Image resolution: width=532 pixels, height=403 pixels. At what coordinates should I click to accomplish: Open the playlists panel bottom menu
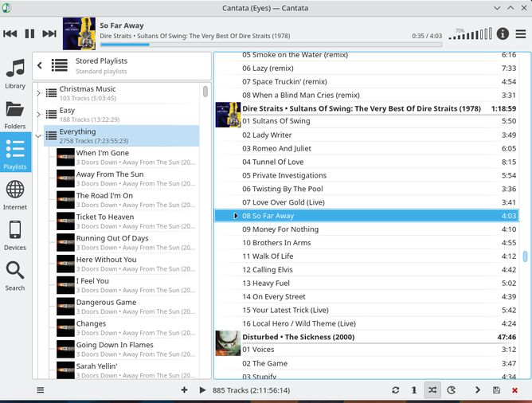click(x=41, y=390)
